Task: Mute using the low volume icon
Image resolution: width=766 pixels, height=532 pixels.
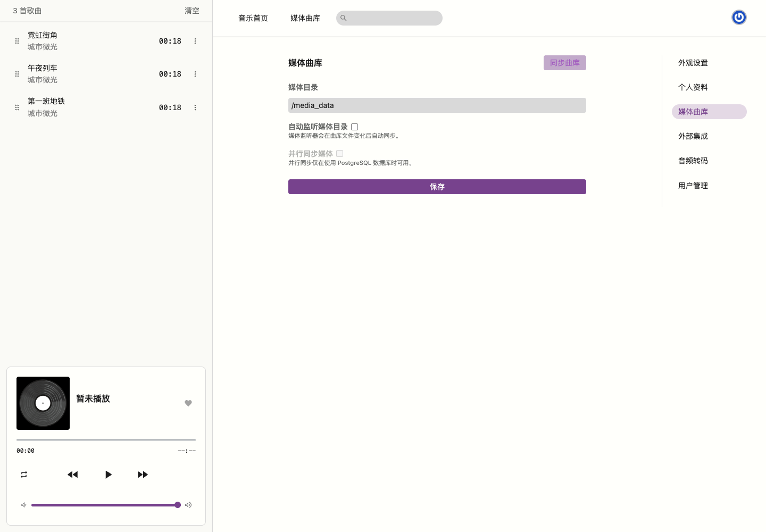Action: [24, 505]
